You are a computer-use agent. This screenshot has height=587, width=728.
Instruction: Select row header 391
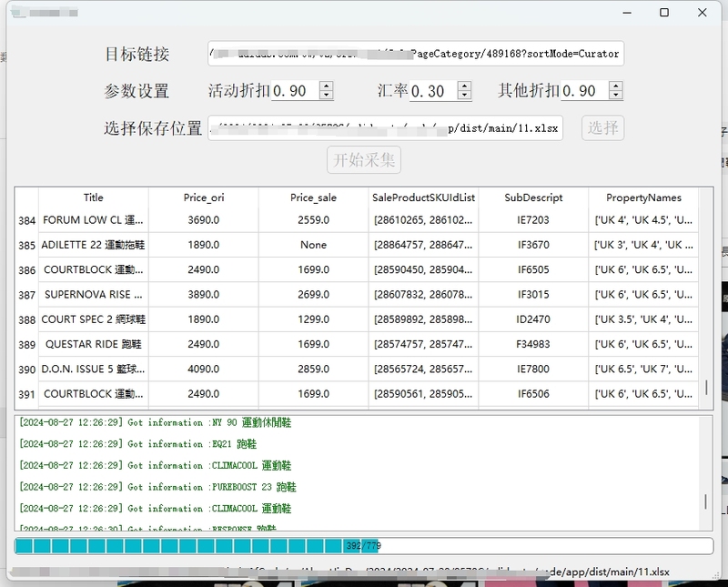coord(27,394)
